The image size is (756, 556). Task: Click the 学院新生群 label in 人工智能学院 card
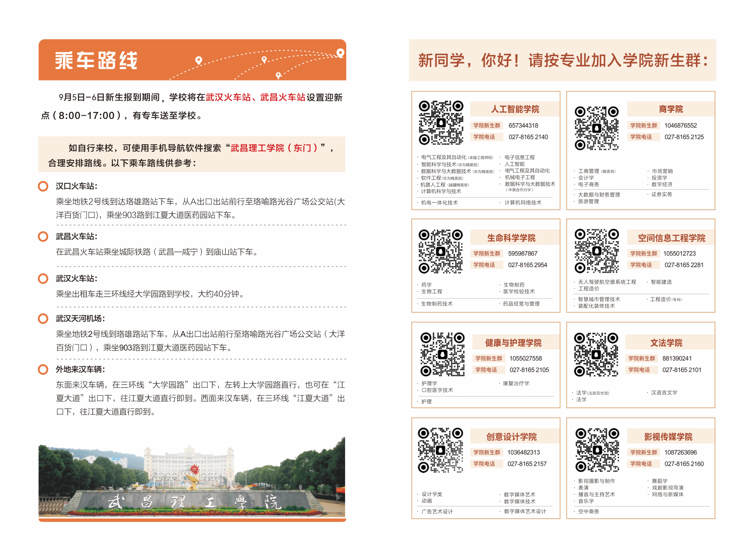coord(487,126)
